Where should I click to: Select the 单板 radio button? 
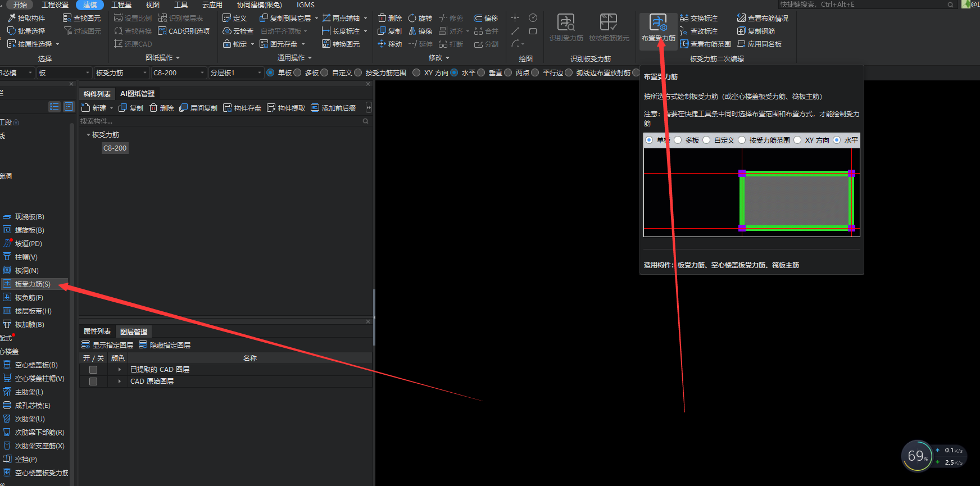pos(271,72)
